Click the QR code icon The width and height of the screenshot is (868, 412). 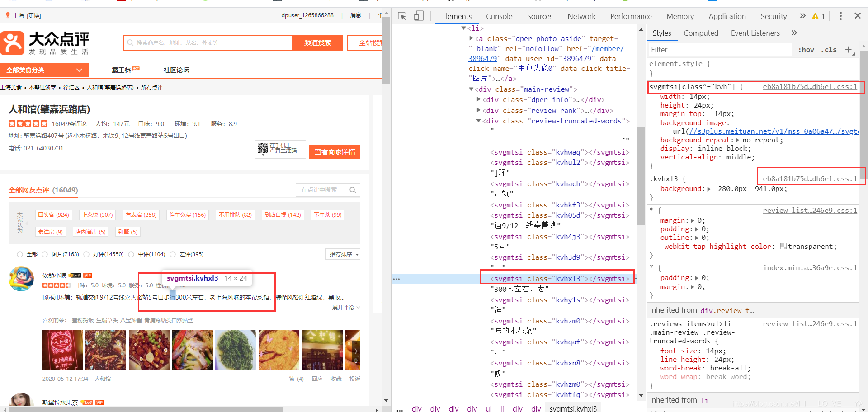pyautogui.click(x=263, y=148)
